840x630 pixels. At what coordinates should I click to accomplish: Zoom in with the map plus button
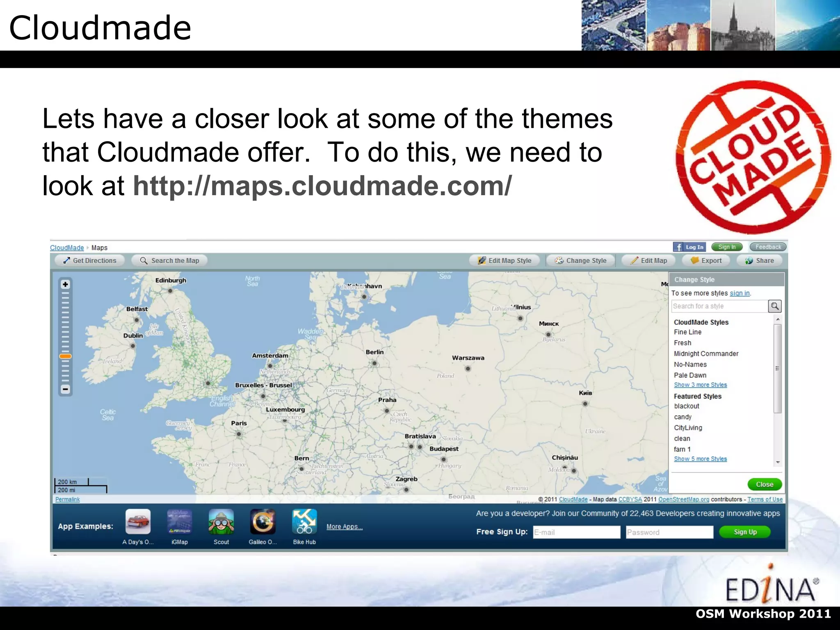click(x=65, y=284)
